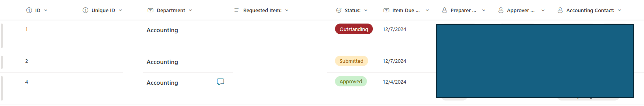Viewport: 644px width, 106px height.
Task: Select row 2 using its left edge bar
Action: 2,62
